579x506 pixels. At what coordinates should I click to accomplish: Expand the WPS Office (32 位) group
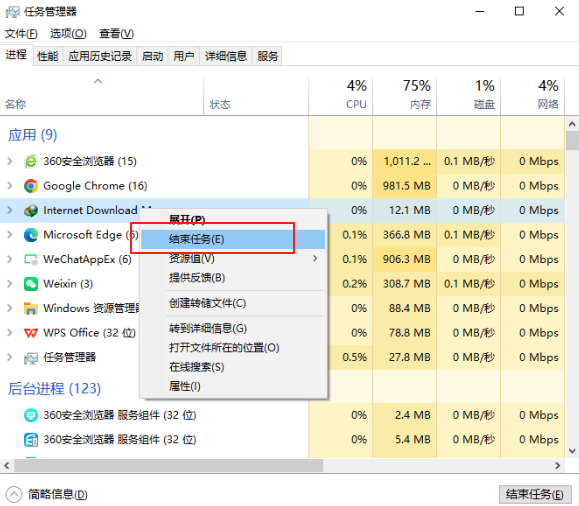(x=10, y=333)
